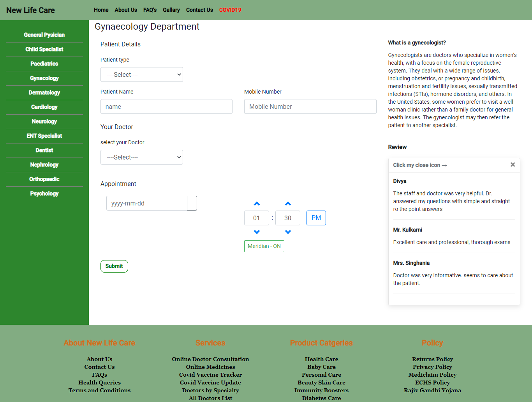
Task: Decrease the minutes with the down chevron
Action: pos(288,232)
